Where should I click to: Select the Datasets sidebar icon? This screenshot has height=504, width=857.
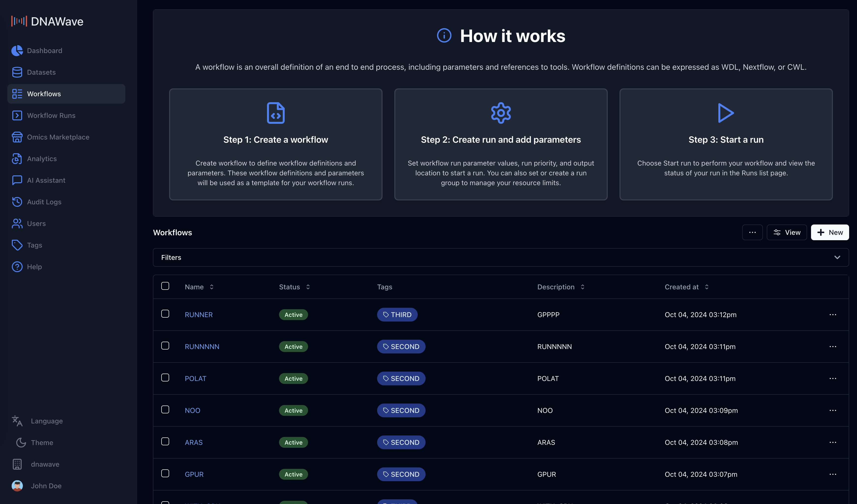point(17,72)
